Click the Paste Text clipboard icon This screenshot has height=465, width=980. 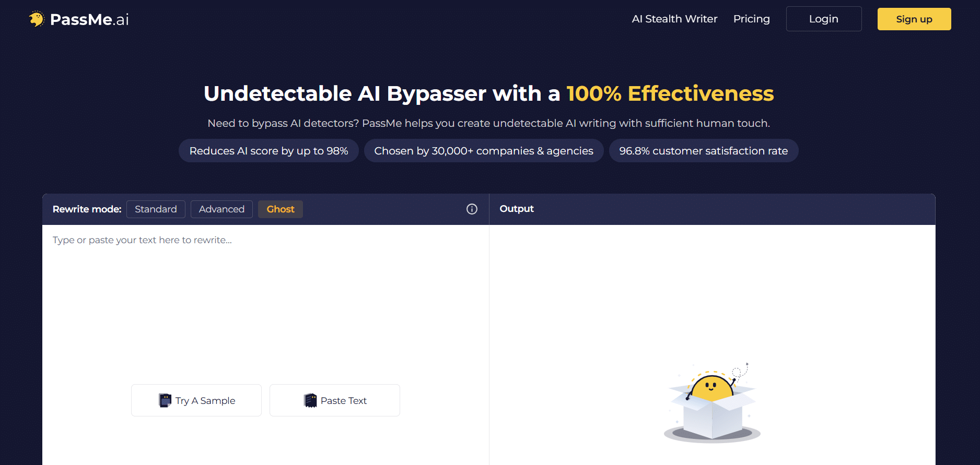310,400
